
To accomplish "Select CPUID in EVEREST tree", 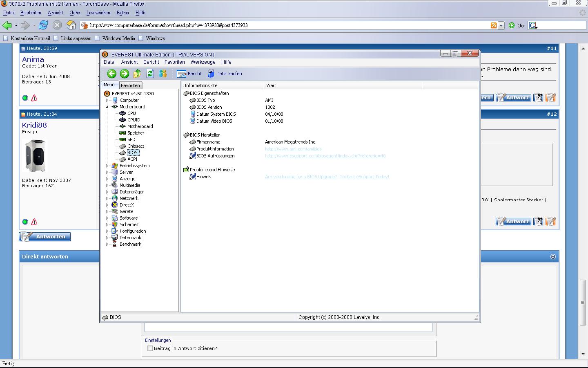I will [134, 120].
